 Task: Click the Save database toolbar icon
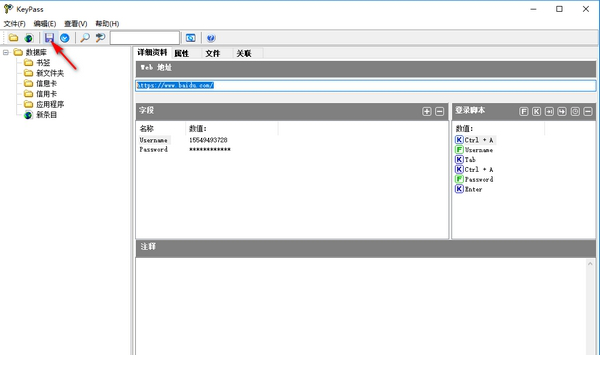pyautogui.click(x=49, y=38)
